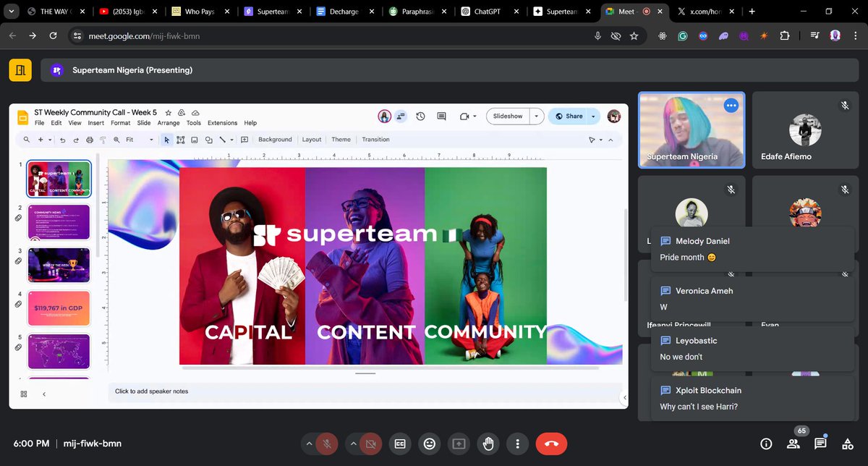This screenshot has width=868, height=466.
Task: Open grid view icon below the filmstrip
Action: coord(24,394)
